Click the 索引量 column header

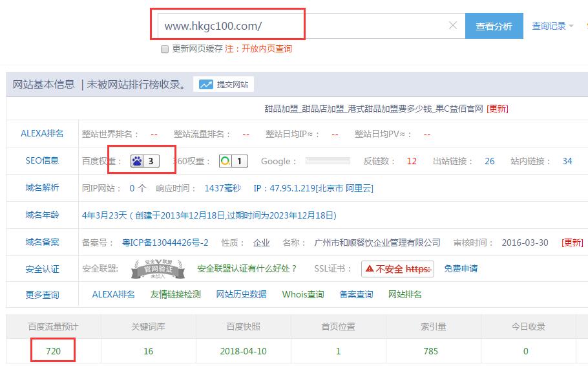tap(433, 327)
